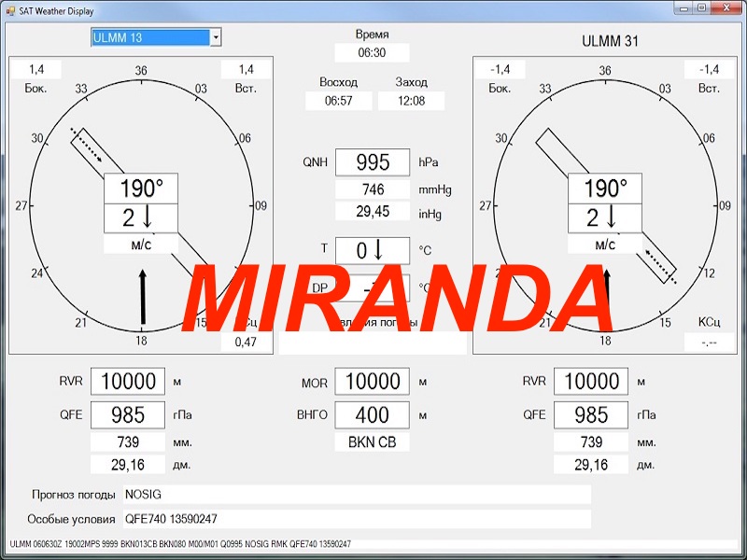
Task: Click the METAR string in status bar
Action: [180, 544]
